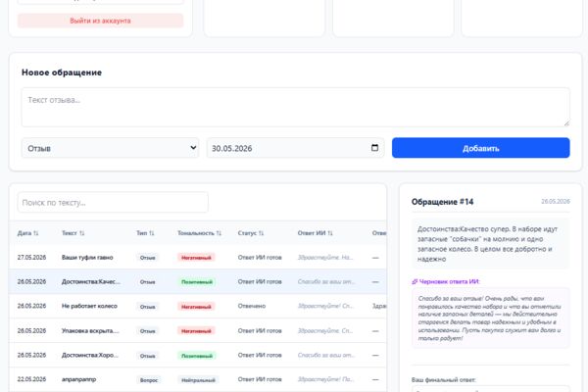Viewport: 588px width, 392px height.
Task: Click 'Негативный' badge in 27.05.2026 row
Action: pos(196,258)
